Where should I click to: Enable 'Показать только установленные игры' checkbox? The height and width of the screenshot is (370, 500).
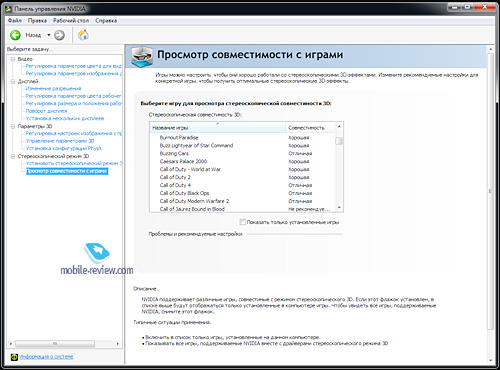tap(243, 222)
